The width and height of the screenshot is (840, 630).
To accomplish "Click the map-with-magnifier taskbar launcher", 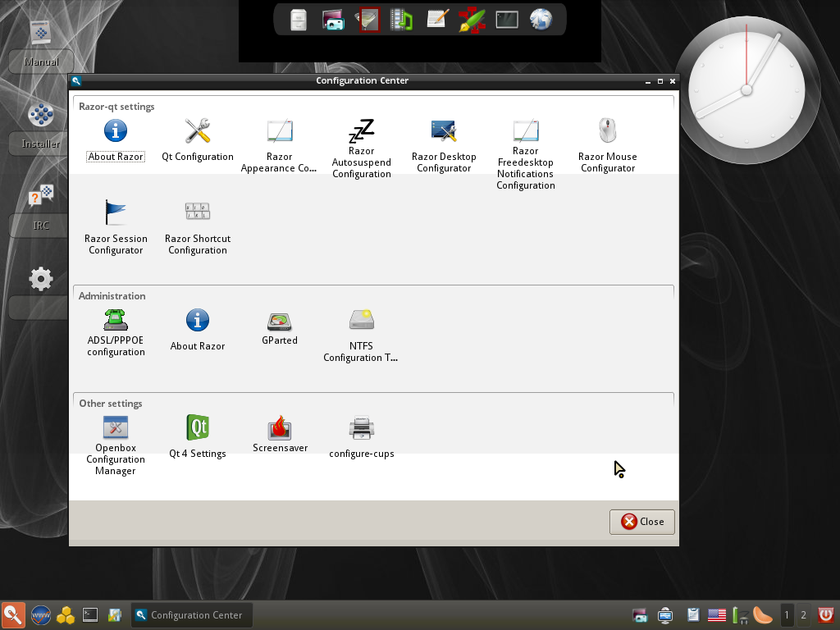I will click(x=115, y=615).
